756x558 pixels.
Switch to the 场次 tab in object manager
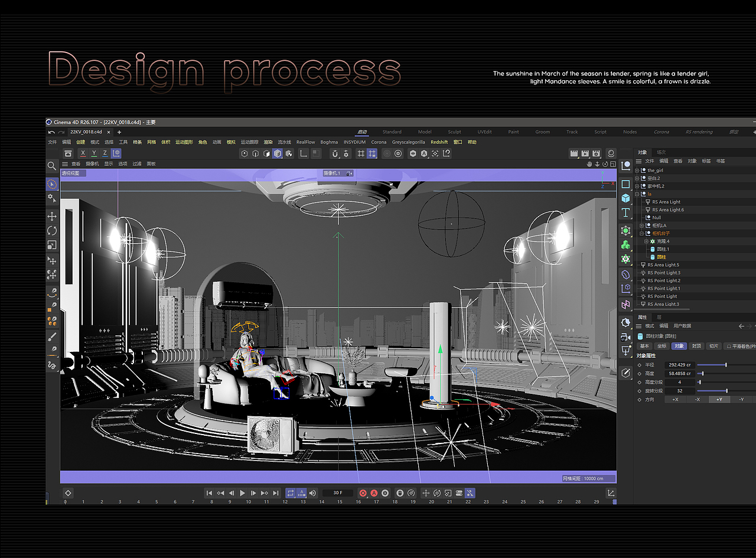pyautogui.click(x=661, y=152)
